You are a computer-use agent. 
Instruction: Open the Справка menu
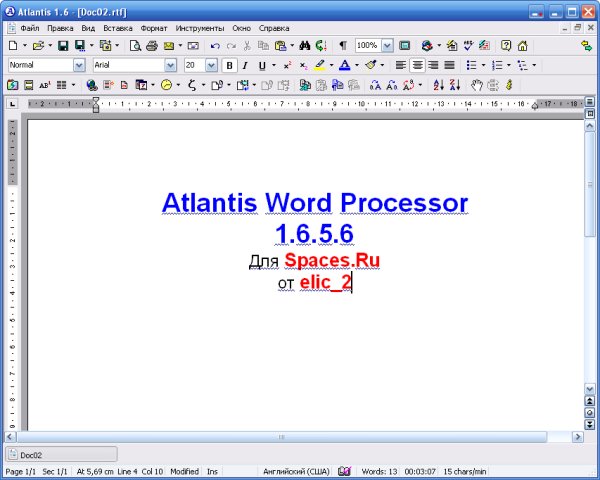click(274, 28)
